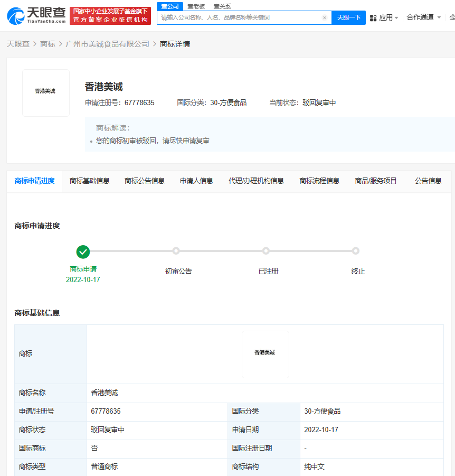Switch to the 查老板 search tab
The width and height of the screenshot is (455, 476).
pos(196,6)
